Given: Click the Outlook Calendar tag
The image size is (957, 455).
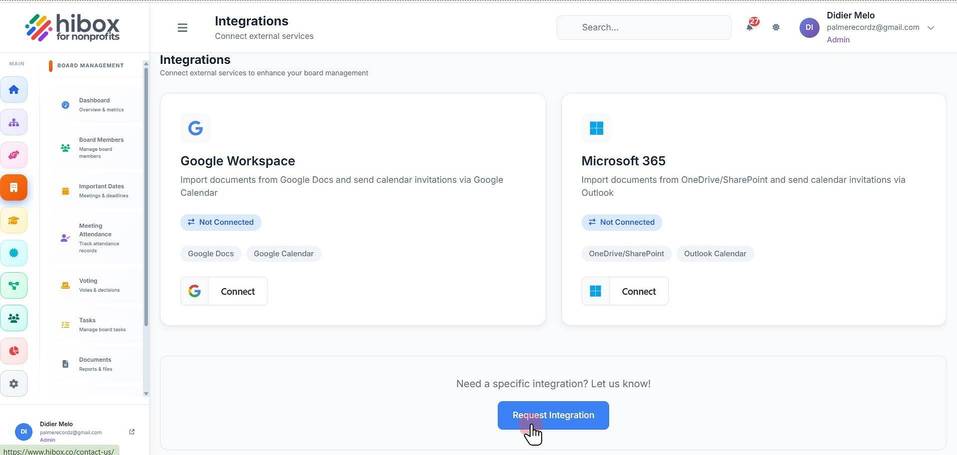Looking at the screenshot, I should pos(715,253).
